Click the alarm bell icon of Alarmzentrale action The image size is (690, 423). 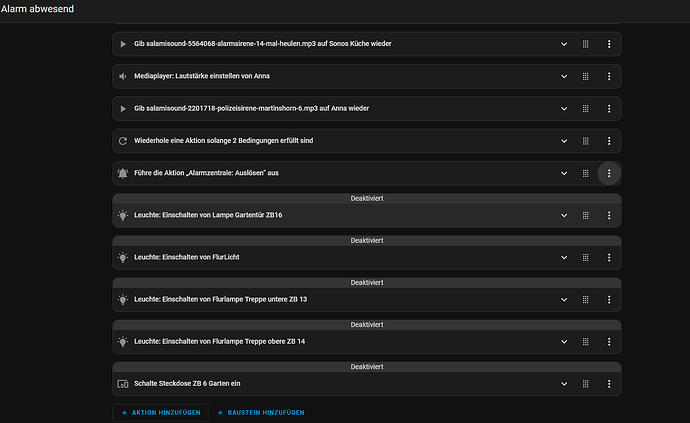coord(123,173)
